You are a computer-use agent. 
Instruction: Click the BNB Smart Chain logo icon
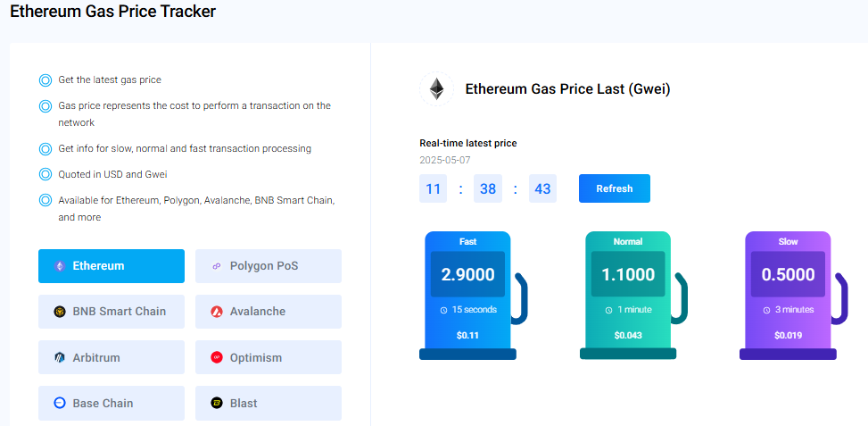click(60, 312)
